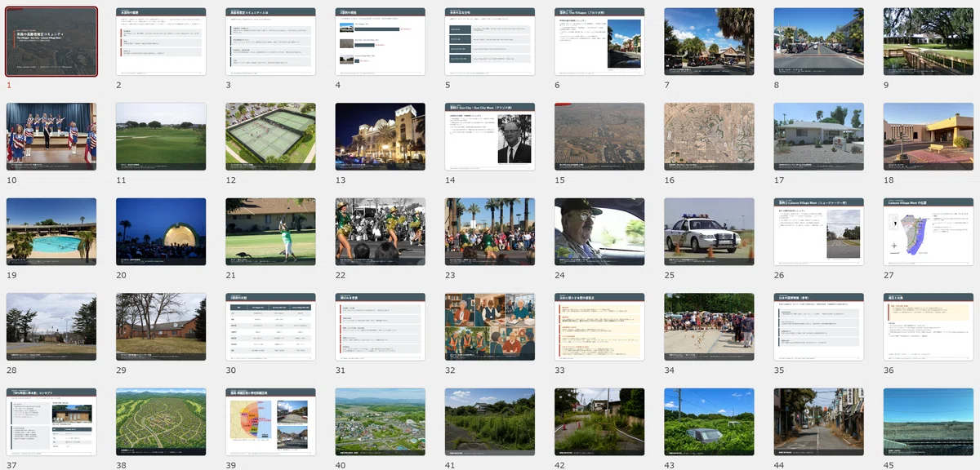
Task: Select slide 27 New Jersey map slide
Action: tap(929, 232)
